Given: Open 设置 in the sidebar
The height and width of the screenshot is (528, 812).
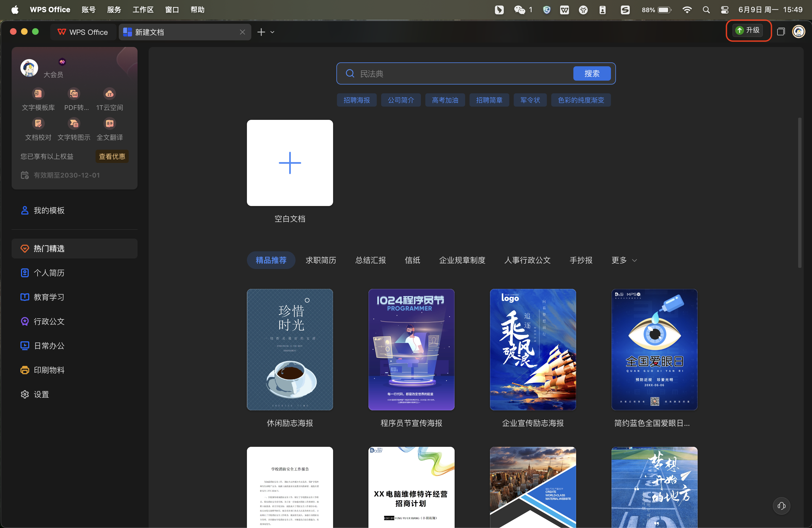Looking at the screenshot, I should (x=74, y=394).
